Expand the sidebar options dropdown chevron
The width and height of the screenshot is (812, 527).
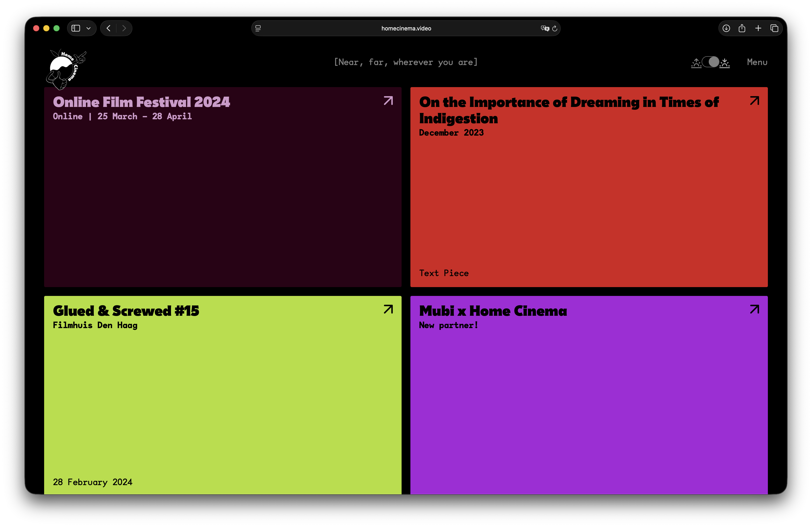click(88, 28)
